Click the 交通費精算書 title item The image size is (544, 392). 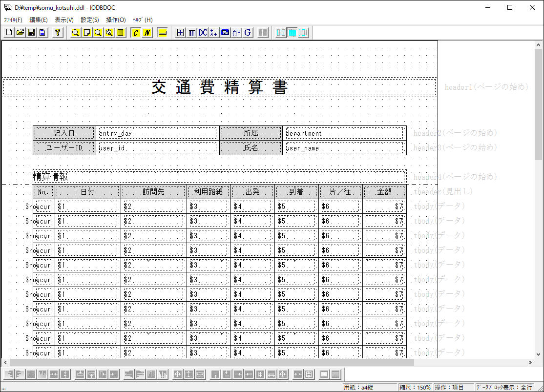(x=219, y=87)
